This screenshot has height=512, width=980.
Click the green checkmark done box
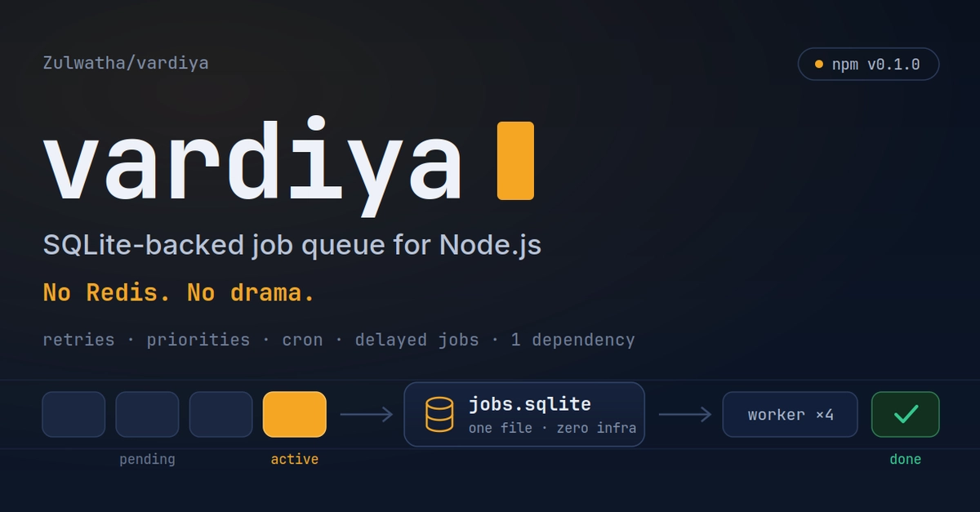coord(906,415)
